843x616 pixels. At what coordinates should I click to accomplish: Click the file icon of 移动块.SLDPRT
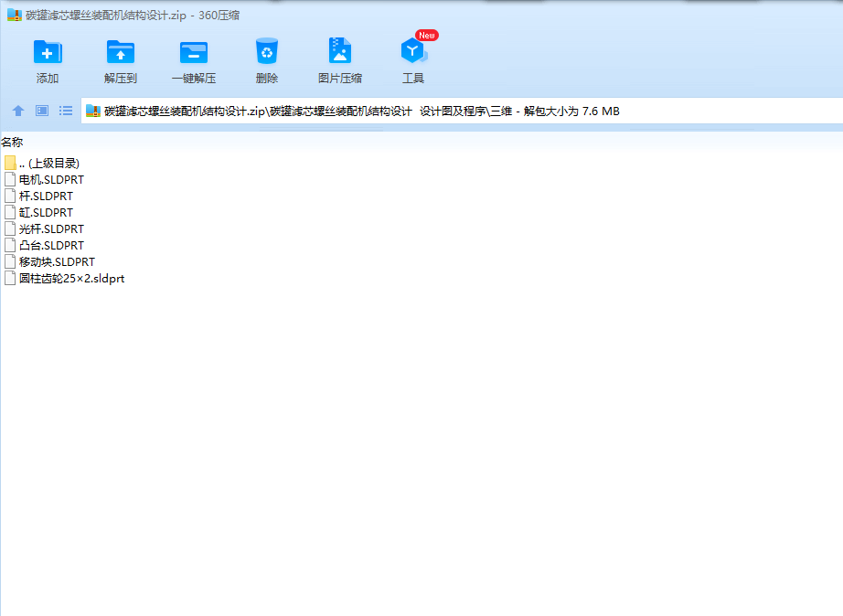[x=10, y=261]
